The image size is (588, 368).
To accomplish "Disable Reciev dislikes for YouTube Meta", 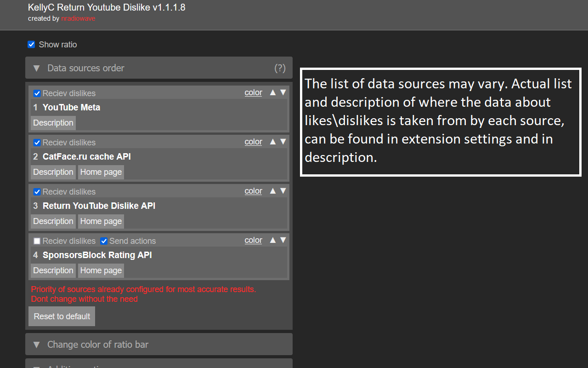I will tap(37, 93).
